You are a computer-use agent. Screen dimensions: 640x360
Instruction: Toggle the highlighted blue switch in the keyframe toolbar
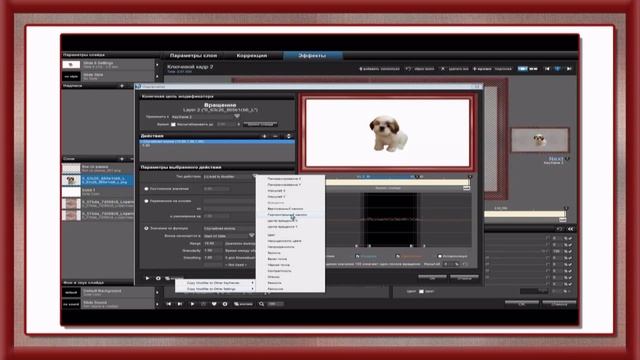pyautogui.click(x=522, y=69)
